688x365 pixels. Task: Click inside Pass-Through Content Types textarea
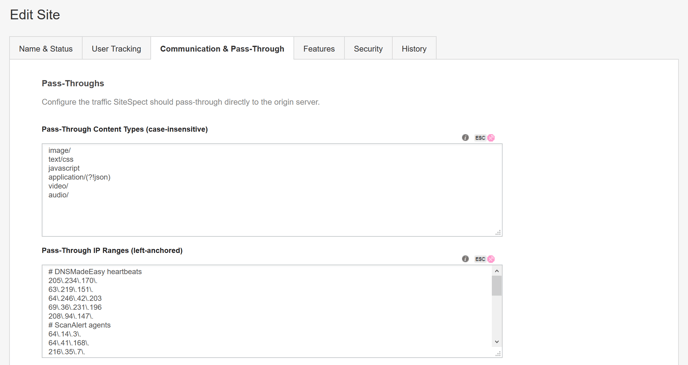[272, 190]
